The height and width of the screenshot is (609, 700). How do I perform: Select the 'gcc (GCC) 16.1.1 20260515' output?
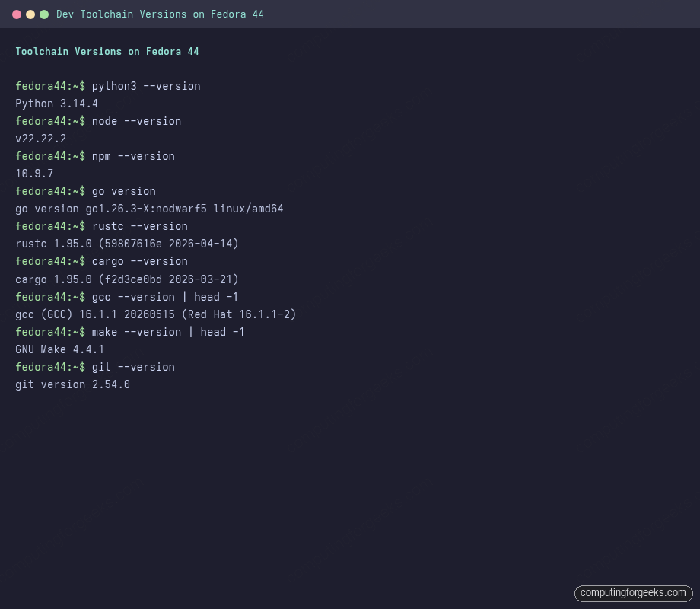[95, 314]
